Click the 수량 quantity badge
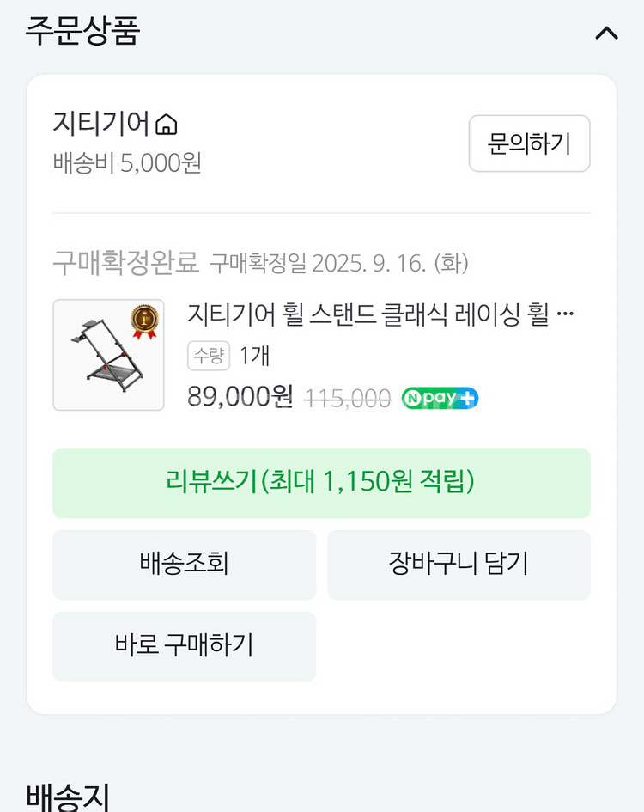This screenshot has width=644, height=812. click(x=209, y=356)
